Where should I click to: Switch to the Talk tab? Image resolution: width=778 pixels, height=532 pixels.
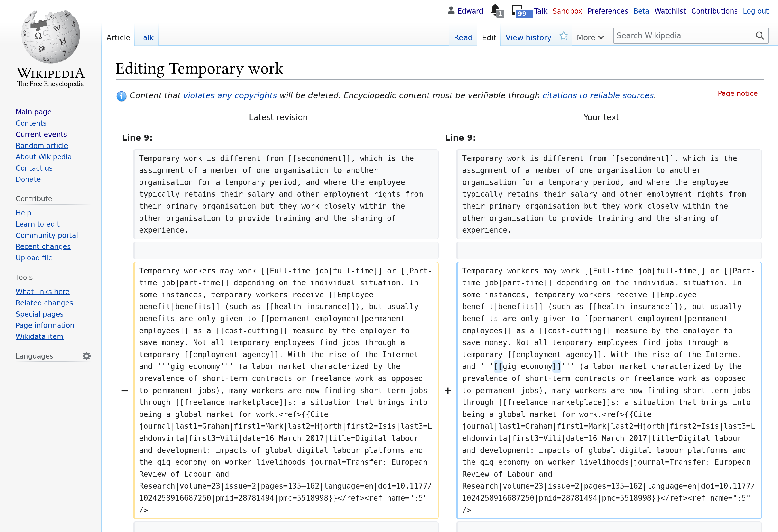(x=147, y=37)
